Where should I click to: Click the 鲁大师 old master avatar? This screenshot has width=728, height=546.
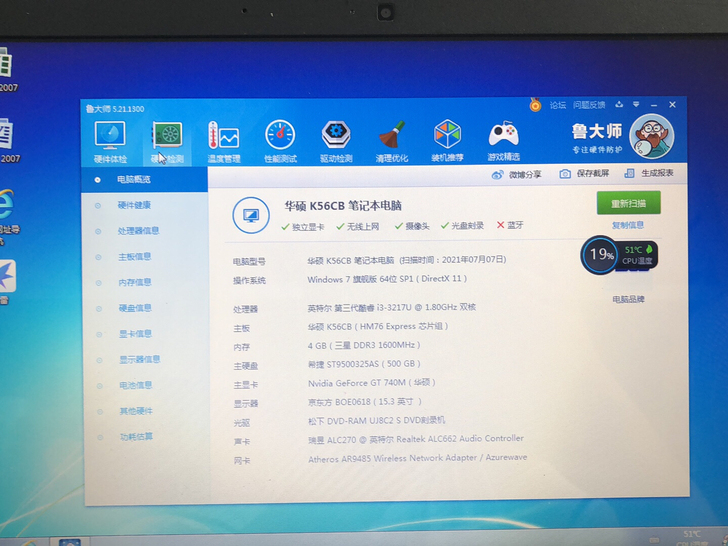tap(651, 136)
